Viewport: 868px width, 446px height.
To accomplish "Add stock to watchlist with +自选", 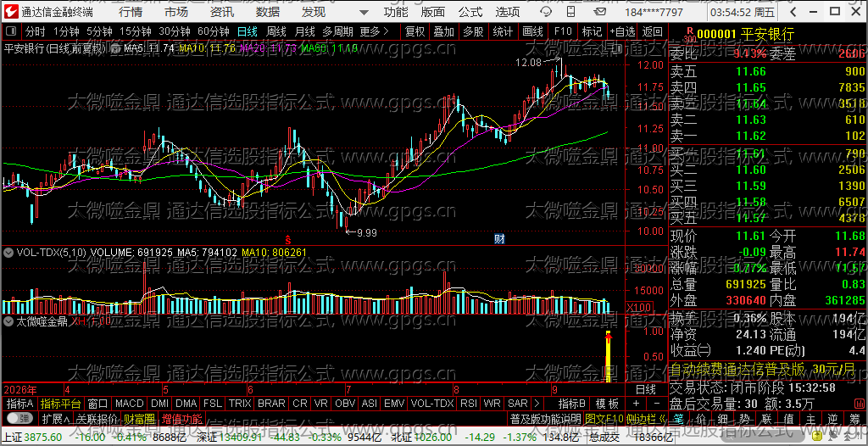I will 623,31.
